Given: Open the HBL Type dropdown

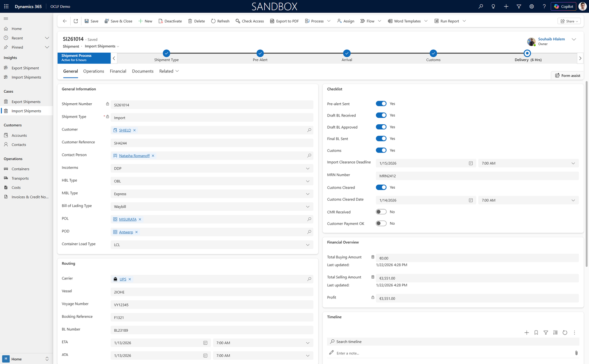Looking at the screenshot, I should click(x=308, y=181).
